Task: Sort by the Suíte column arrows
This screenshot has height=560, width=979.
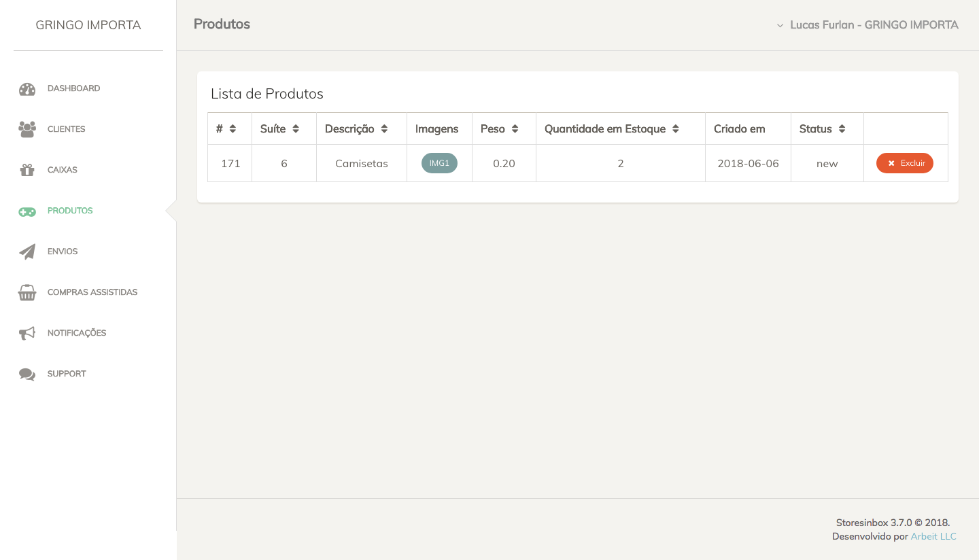Action: click(296, 128)
